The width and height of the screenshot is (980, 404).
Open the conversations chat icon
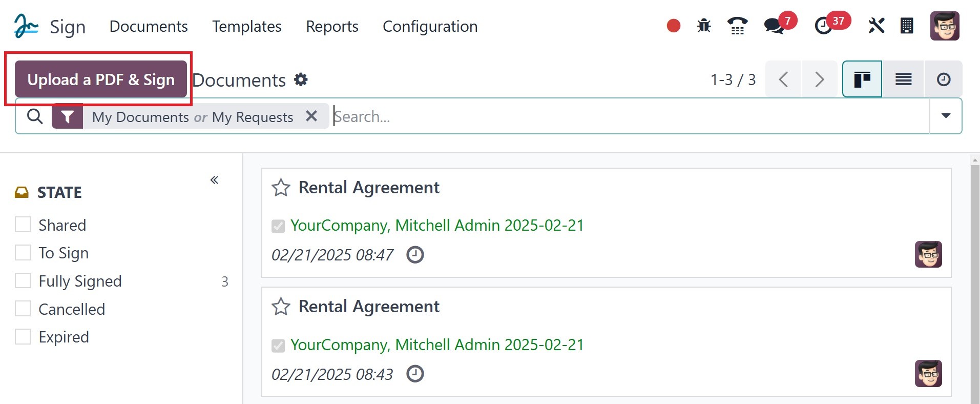point(774,26)
